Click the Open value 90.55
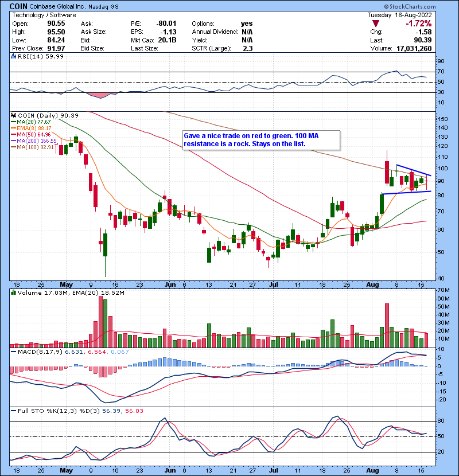Image resolution: width=459 pixels, height=476 pixels. click(x=56, y=24)
